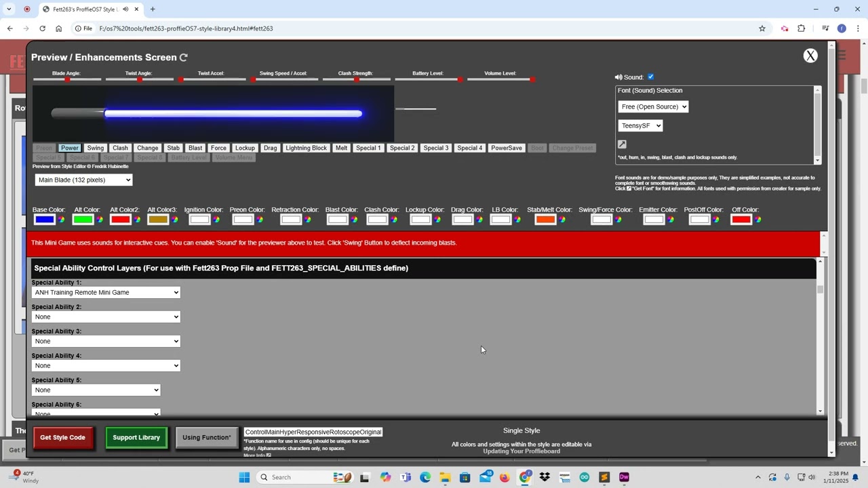Open the Chrome extensions puzzle icon
Viewport: 868px width, 488px height.
tap(802, 28)
